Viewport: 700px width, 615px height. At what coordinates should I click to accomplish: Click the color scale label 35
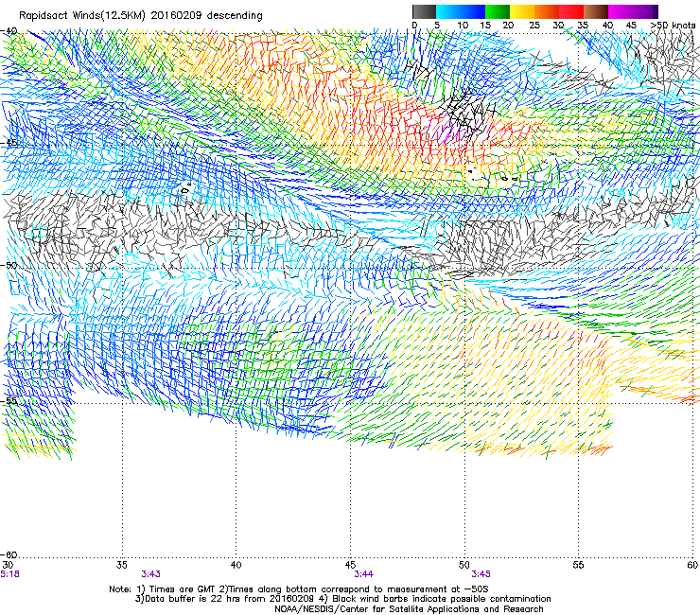583,26
